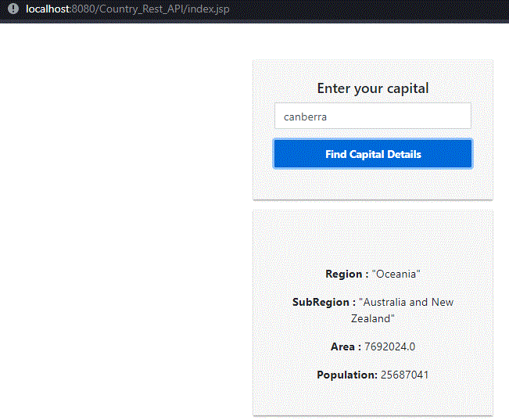The width and height of the screenshot is (509, 420).
Task: Click the 'Area :' label
Action: (x=346, y=346)
